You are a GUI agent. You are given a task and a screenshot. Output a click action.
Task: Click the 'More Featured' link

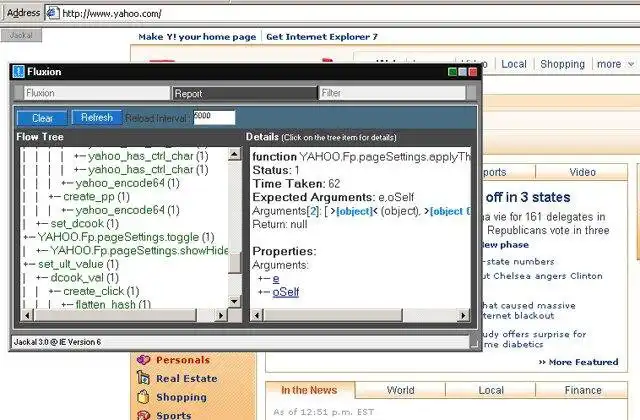point(583,362)
